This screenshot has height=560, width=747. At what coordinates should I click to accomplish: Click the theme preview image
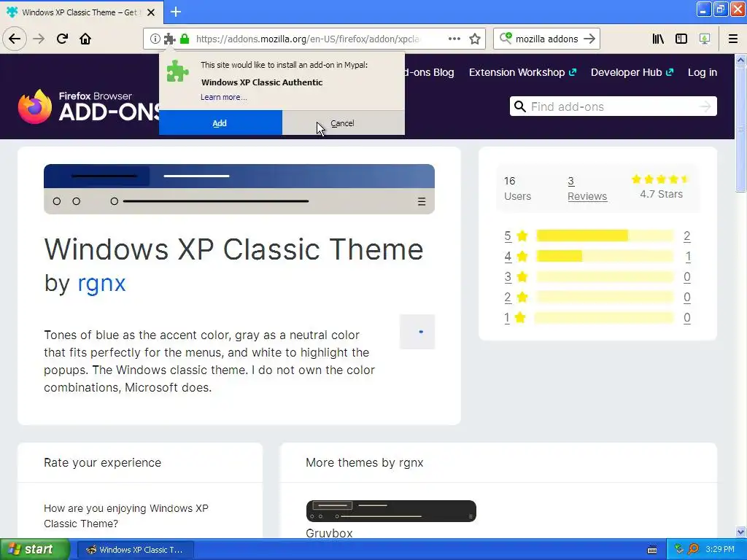[x=239, y=189]
